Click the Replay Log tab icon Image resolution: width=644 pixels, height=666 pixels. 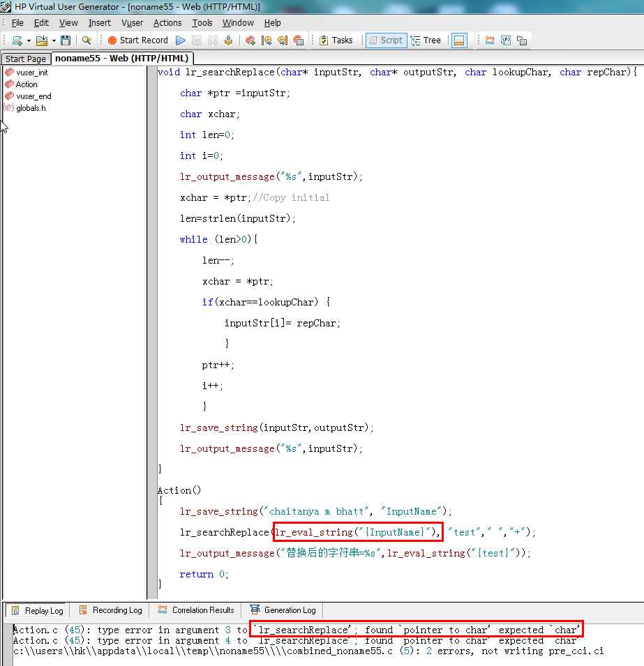click(15, 610)
